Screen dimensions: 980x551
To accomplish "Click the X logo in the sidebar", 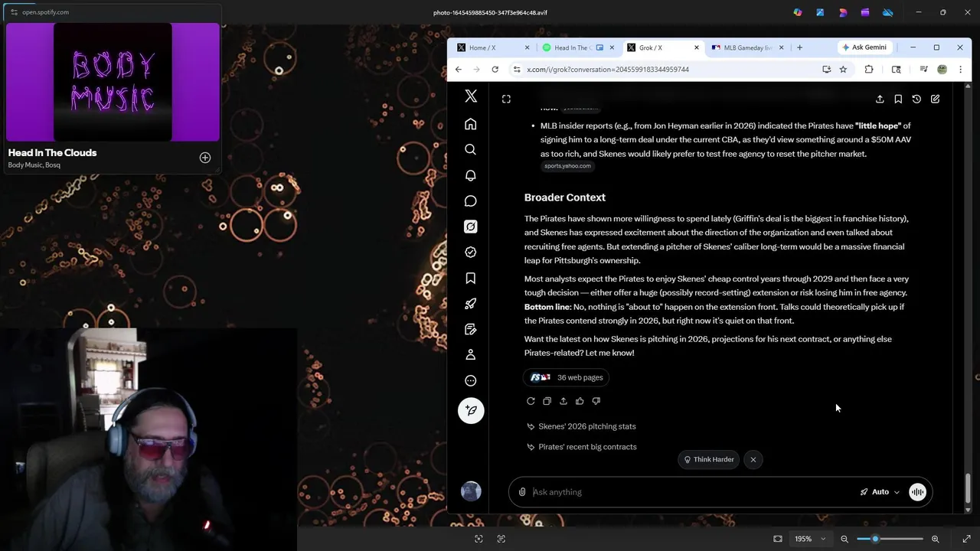I will [x=471, y=96].
